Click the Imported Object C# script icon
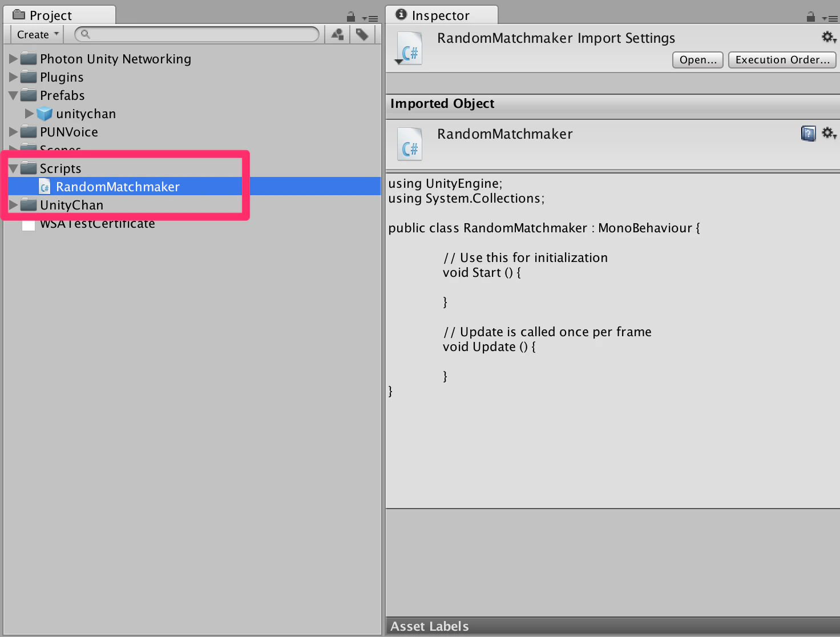The width and height of the screenshot is (840, 637). pyautogui.click(x=409, y=144)
